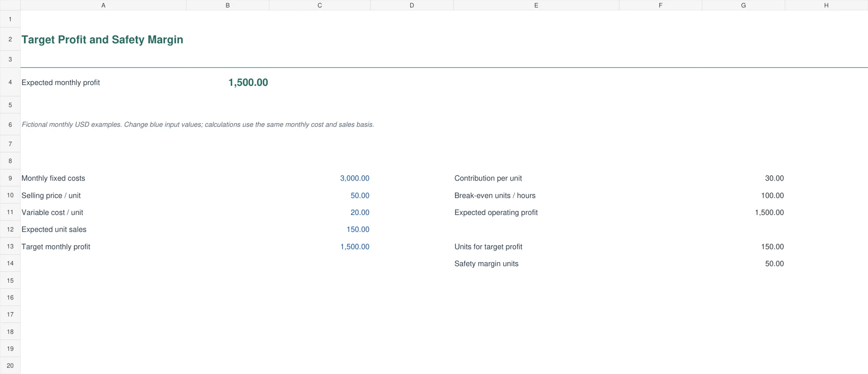Select the bold green 1,500.00 expected monthly profit value
The width and height of the screenshot is (868, 374).
tap(248, 82)
